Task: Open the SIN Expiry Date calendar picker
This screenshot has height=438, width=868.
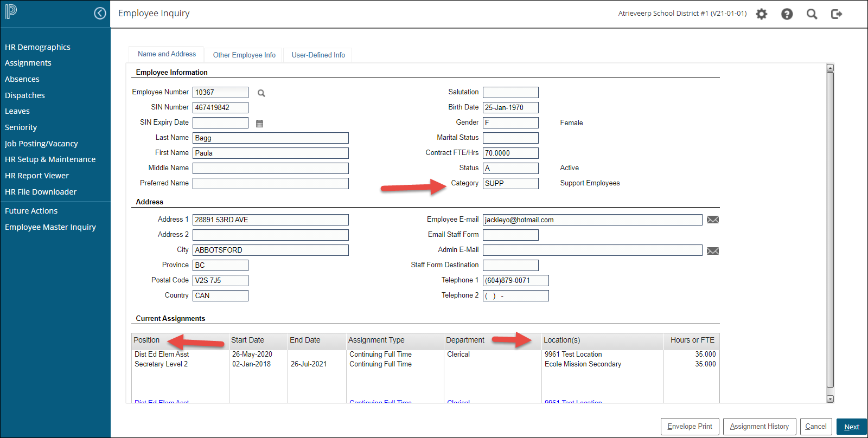Action: click(x=259, y=124)
